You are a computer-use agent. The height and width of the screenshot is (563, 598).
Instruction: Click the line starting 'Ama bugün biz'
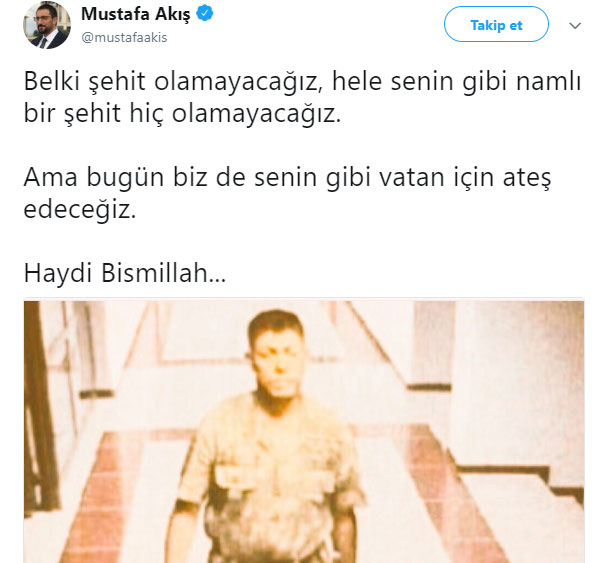tap(288, 178)
